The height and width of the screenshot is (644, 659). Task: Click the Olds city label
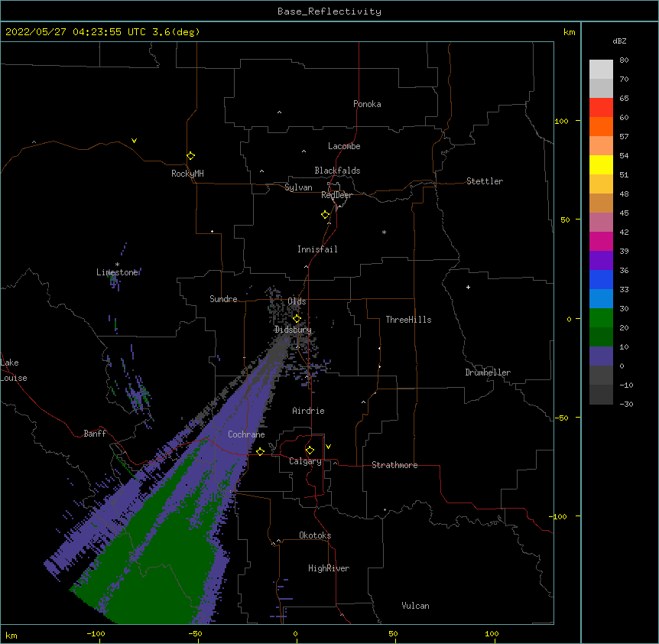297,301
